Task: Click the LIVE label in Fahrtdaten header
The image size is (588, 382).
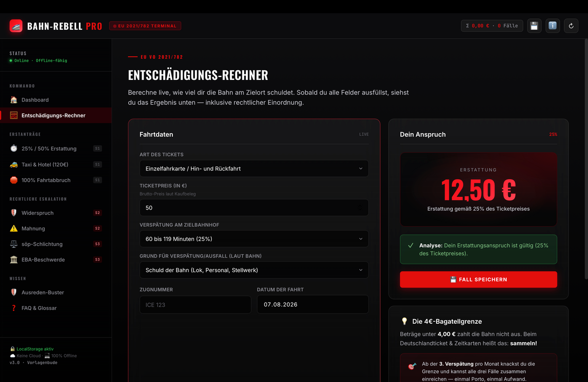Action: 364,134
